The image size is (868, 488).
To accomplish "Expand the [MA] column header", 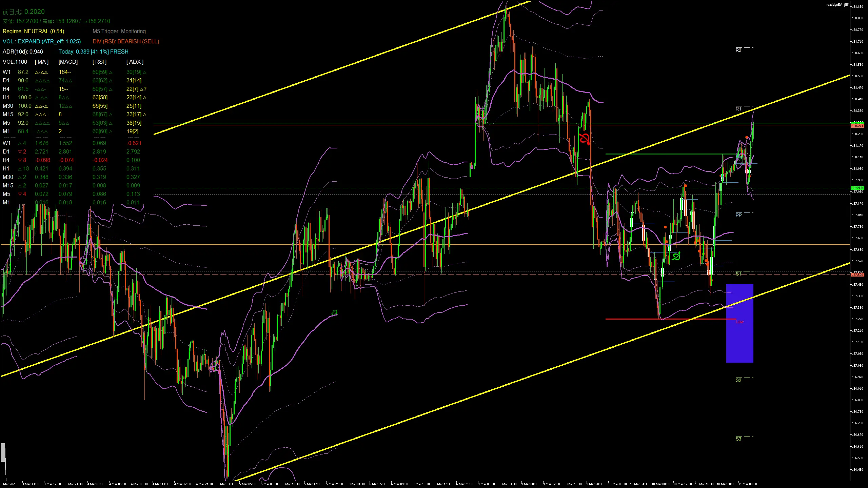I will [x=41, y=62].
